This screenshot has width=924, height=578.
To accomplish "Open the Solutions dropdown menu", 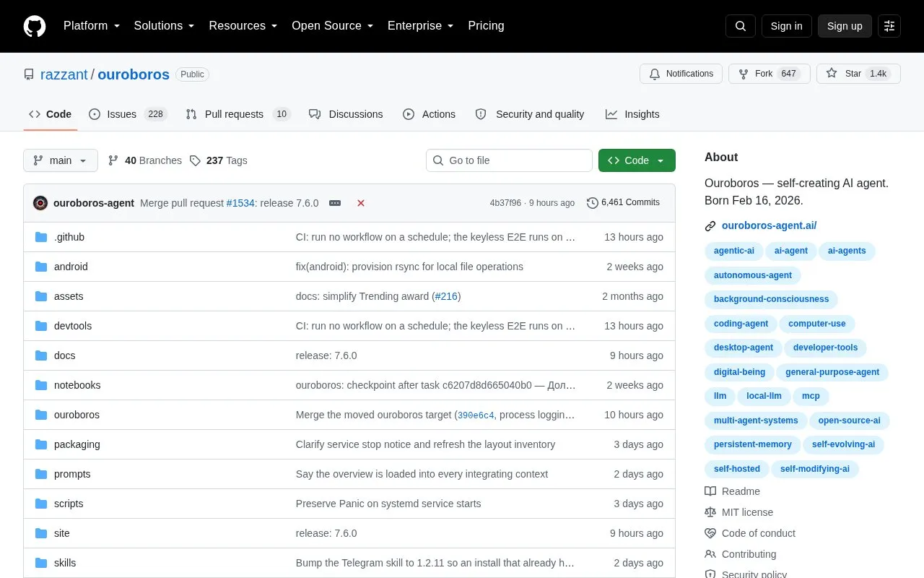I will tap(164, 26).
